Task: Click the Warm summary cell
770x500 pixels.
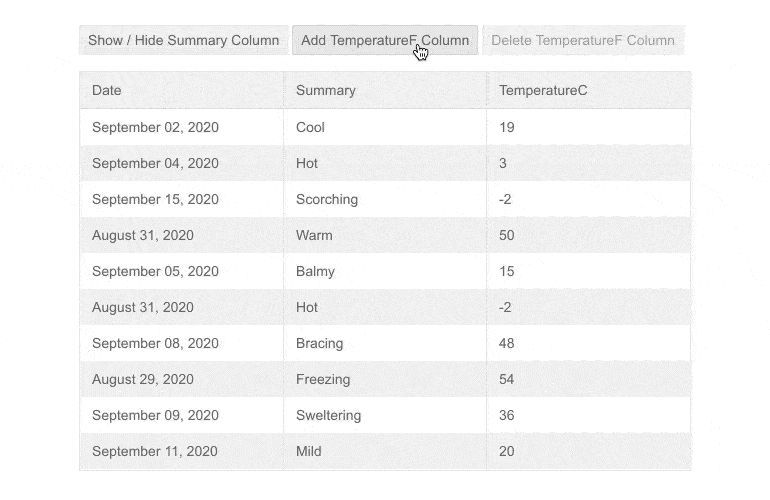Action: point(315,236)
